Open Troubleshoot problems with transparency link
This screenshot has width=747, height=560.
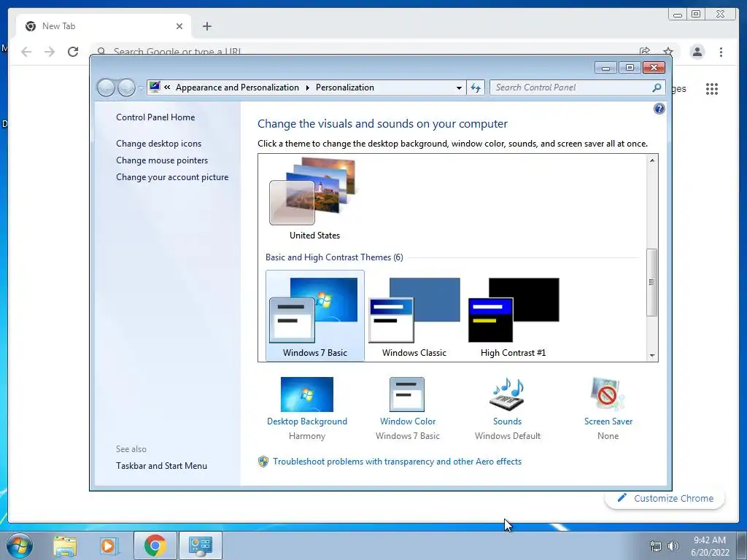click(x=397, y=462)
